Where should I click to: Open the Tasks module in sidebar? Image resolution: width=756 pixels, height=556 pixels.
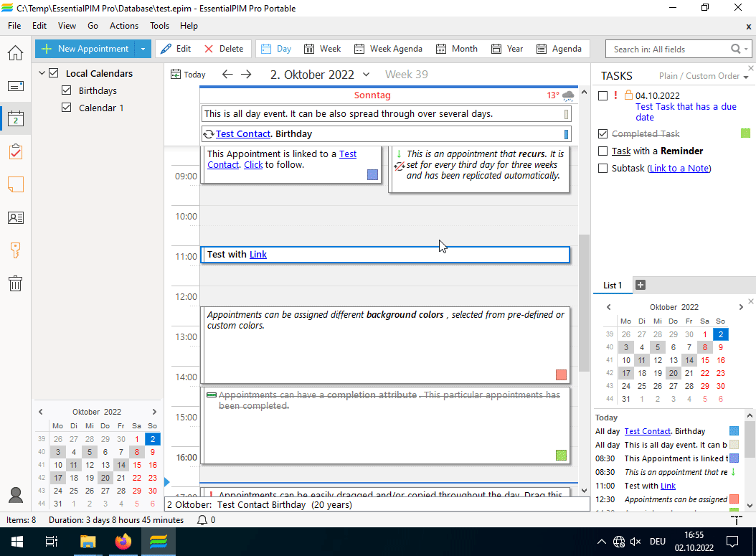click(x=16, y=151)
